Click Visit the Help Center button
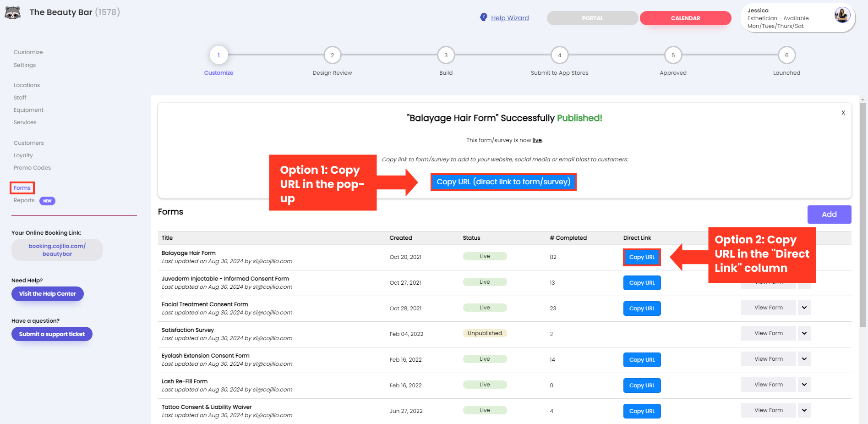 tap(48, 294)
